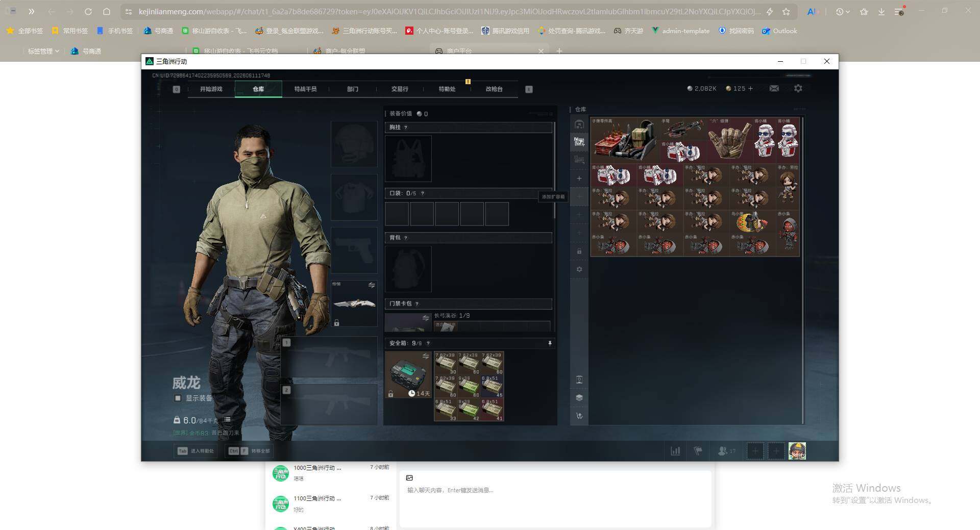This screenshot has height=530, width=980.
Task: Select the first stash category sidebar icon
Action: click(579, 124)
